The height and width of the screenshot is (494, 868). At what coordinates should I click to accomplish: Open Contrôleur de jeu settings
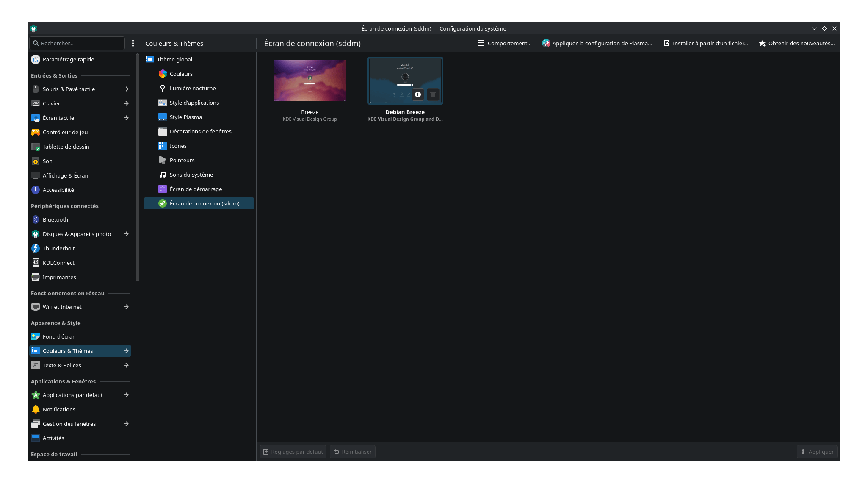pos(80,132)
